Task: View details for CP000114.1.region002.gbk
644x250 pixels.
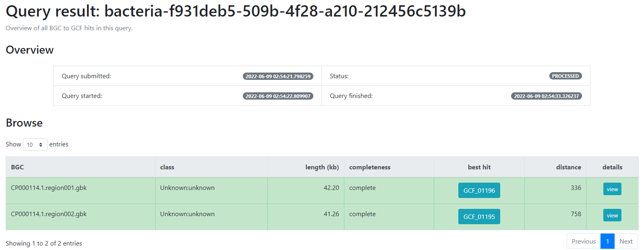Action: click(612, 215)
